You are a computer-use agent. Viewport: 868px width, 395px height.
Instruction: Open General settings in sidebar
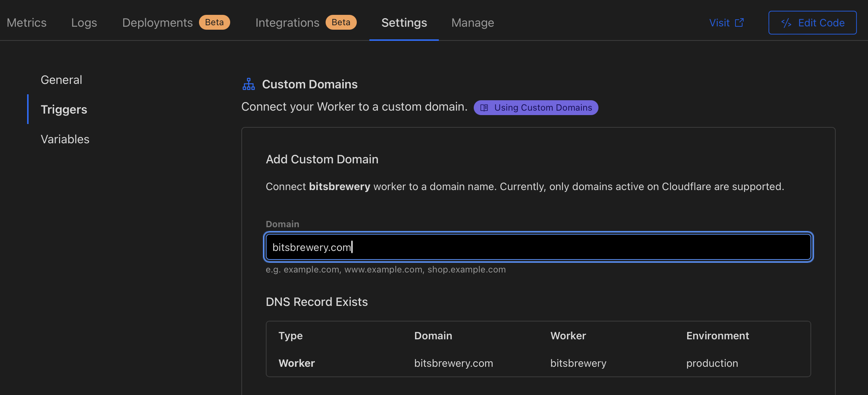61,80
